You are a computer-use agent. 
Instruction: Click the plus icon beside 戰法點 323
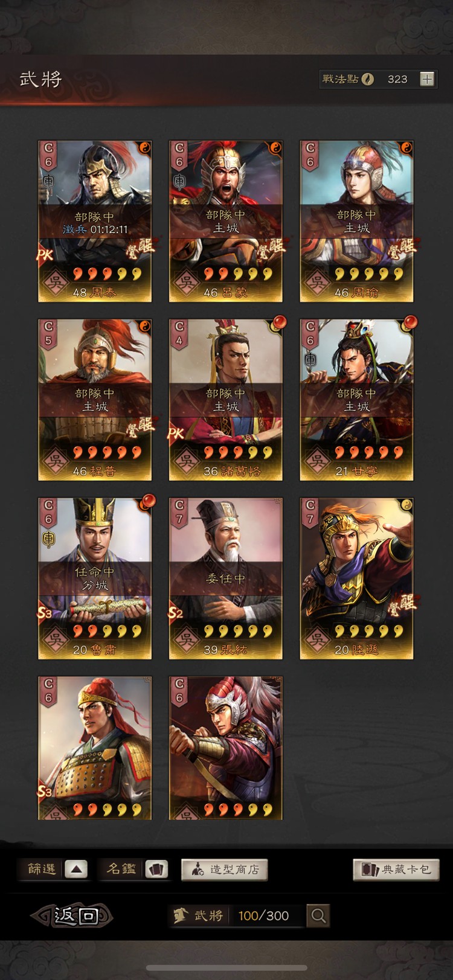[427, 79]
